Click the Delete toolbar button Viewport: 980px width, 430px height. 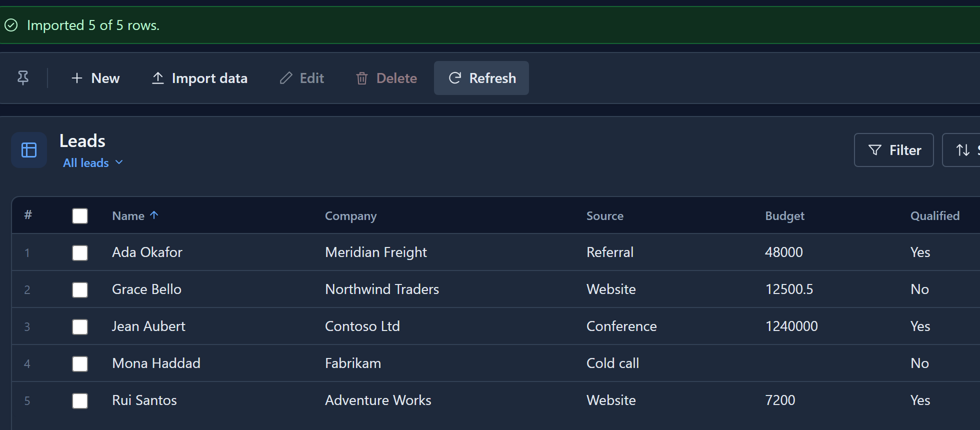pos(386,78)
